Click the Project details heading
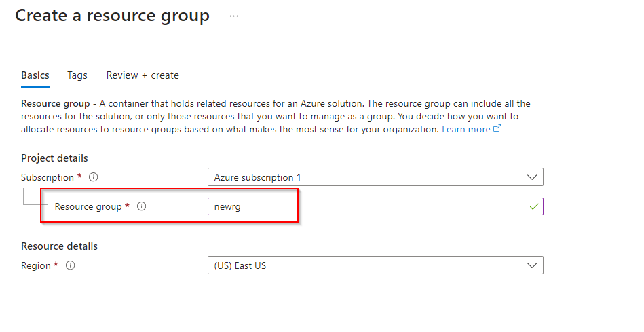Viewport: 644px width, 332px height. point(55,158)
